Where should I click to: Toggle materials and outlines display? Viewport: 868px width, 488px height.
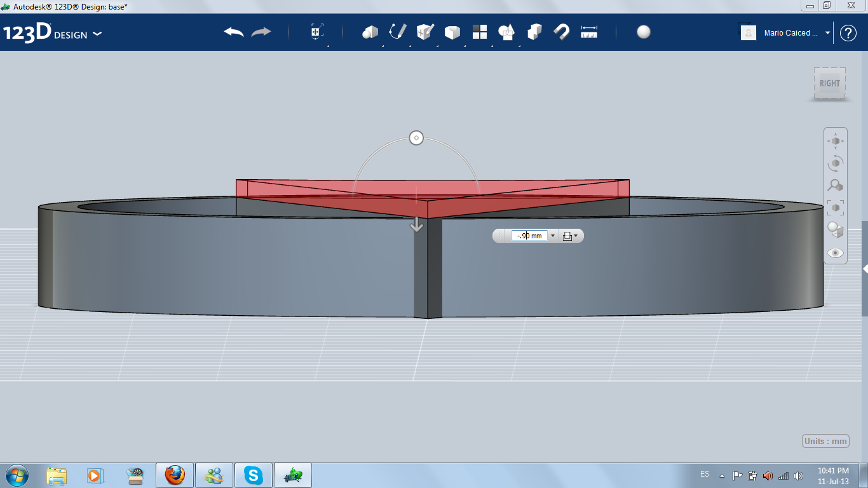pyautogui.click(x=836, y=229)
